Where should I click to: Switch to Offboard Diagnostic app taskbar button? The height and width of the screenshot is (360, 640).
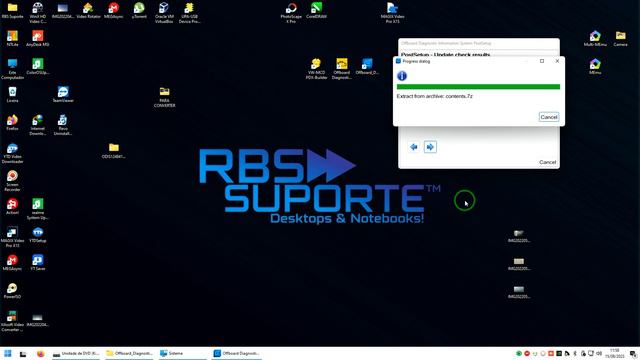(237, 353)
